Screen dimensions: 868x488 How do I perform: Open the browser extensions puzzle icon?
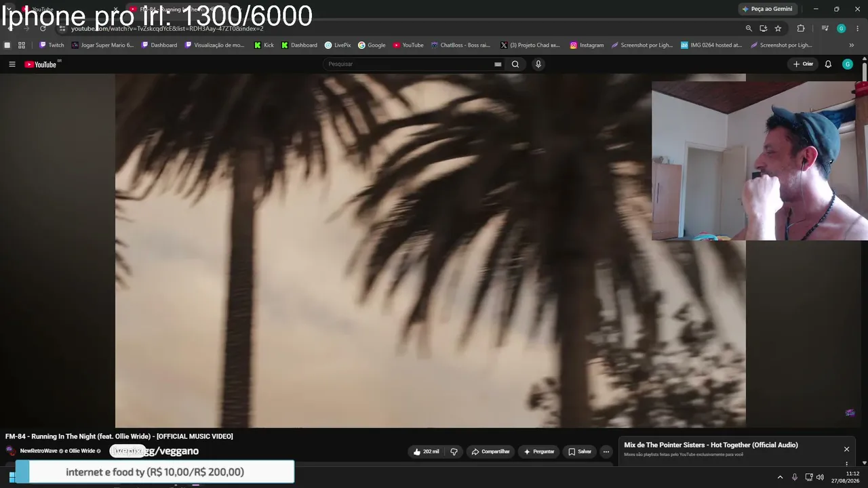[801, 28]
